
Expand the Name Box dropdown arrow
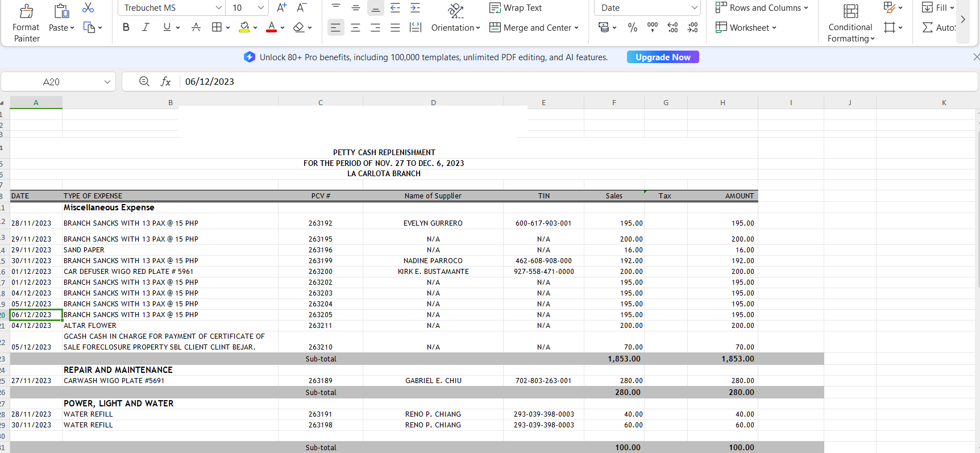107,82
